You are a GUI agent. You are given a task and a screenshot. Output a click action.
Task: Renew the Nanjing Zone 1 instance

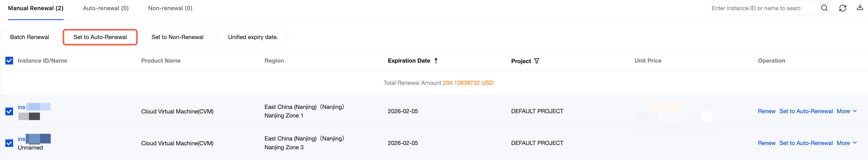(766, 111)
